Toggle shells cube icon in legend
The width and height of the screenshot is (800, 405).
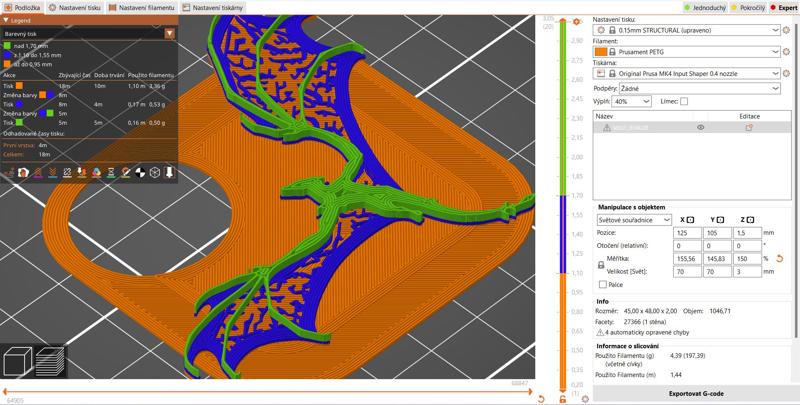point(155,172)
